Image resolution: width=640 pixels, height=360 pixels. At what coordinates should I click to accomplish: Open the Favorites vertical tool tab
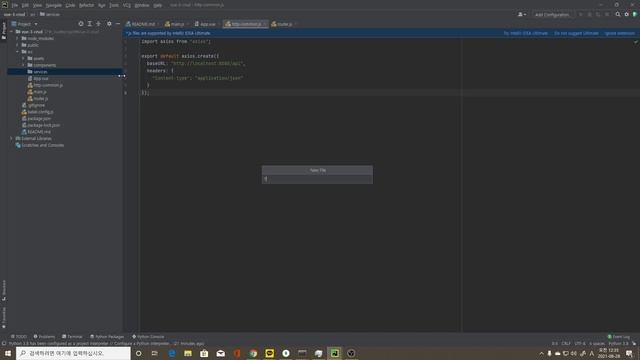[4, 318]
